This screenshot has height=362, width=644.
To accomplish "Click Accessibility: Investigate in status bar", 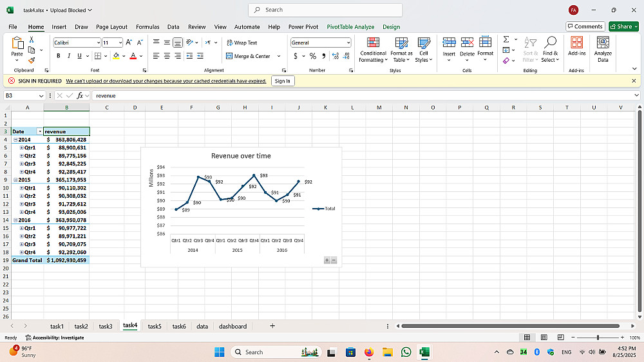I will pos(55,338).
